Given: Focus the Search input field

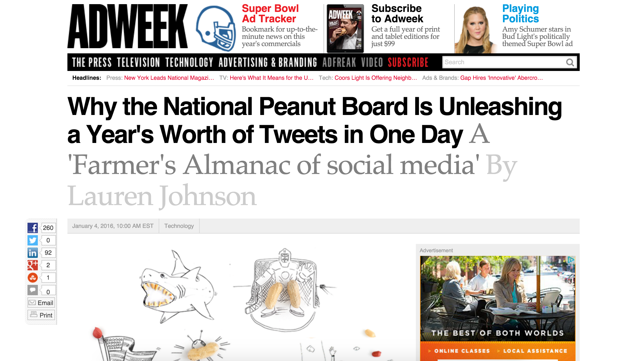Looking at the screenshot, I should coord(503,62).
